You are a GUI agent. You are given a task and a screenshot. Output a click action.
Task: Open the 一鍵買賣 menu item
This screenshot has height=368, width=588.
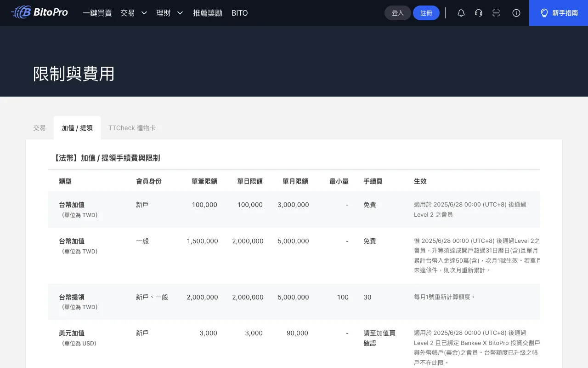(97, 13)
